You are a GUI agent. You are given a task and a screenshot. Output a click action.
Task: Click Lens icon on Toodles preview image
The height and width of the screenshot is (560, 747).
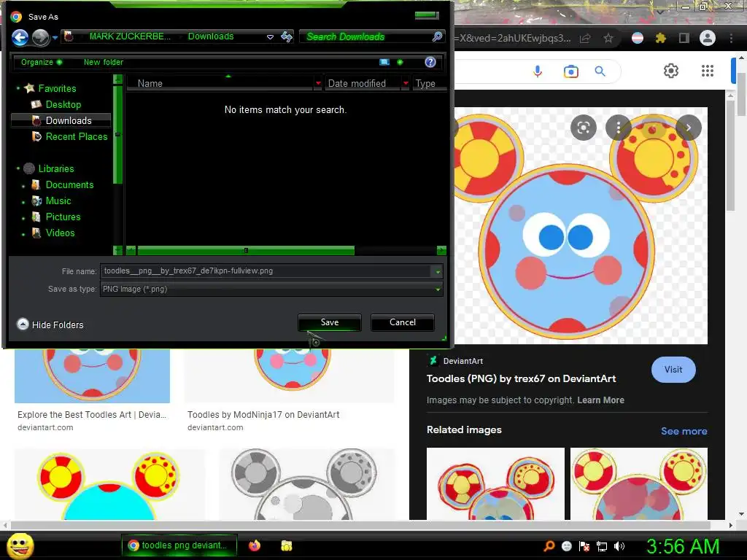pos(584,128)
